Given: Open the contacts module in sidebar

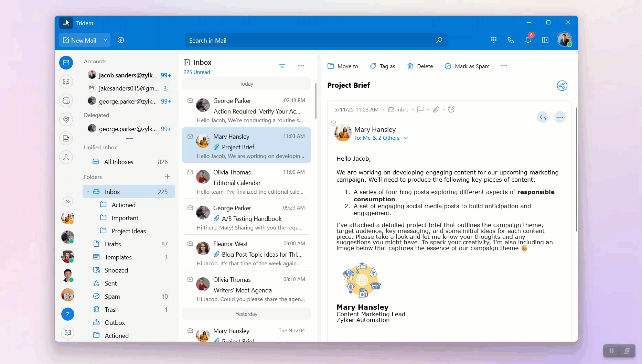Looking at the screenshot, I should [x=66, y=157].
